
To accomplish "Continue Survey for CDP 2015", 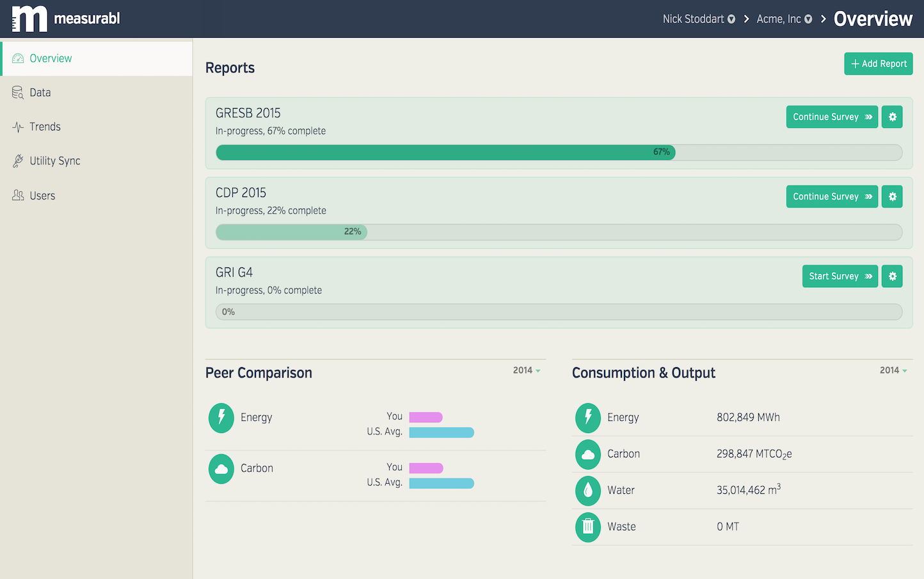I will pos(832,196).
